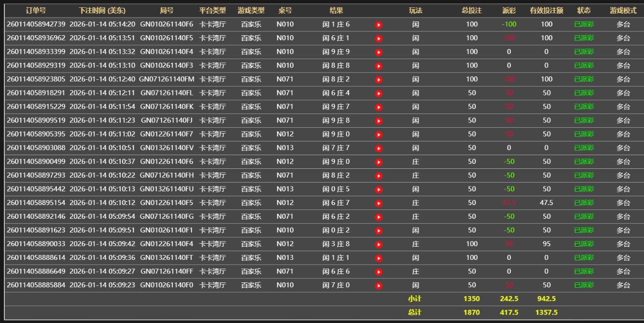Screen dimensions: 644x323
Task: Play replay for round GN010261140F5
Action: (378, 38)
